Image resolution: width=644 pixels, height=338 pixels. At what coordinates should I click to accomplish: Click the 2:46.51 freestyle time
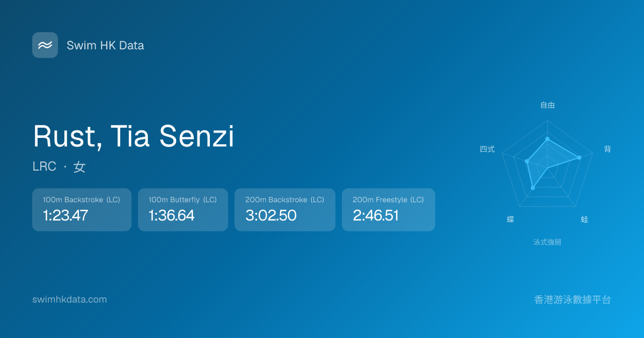[376, 216]
